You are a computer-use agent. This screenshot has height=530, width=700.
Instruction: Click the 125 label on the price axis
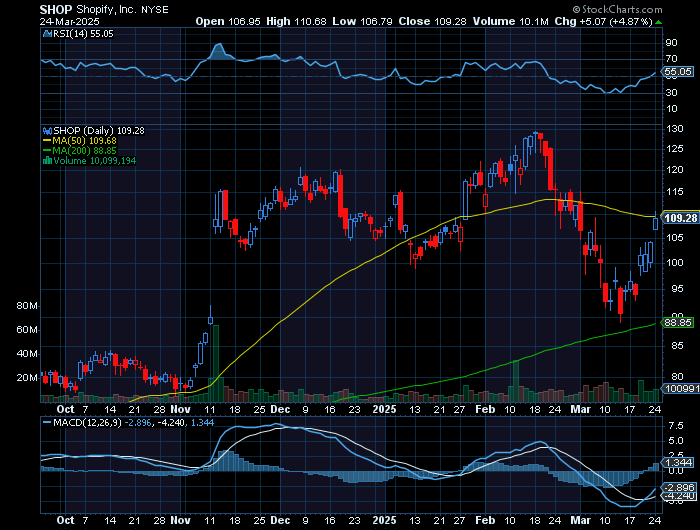675,149
